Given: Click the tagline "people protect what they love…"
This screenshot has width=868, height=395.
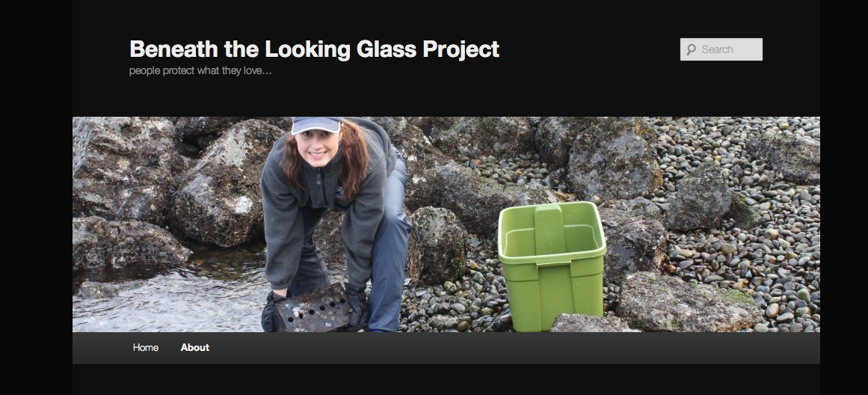Looking at the screenshot, I should [200, 71].
